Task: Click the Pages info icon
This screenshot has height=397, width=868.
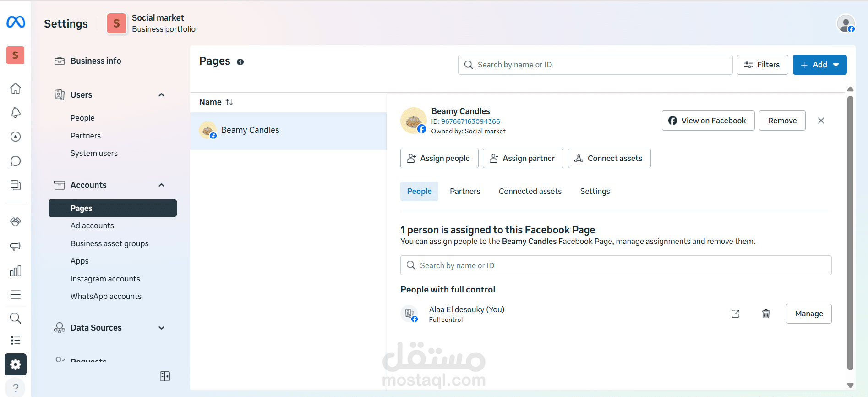Action: click(240, 62)
